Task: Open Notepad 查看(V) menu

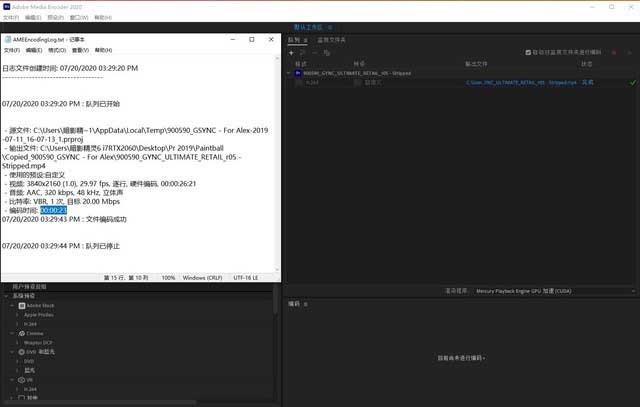Action: 80,50
